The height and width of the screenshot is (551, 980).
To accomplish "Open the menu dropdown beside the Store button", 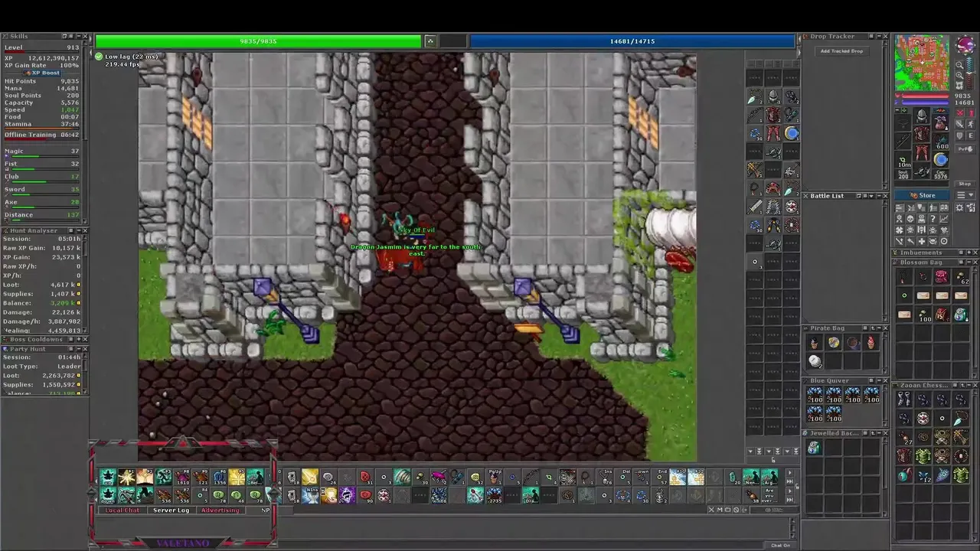I will pos(965,195).
